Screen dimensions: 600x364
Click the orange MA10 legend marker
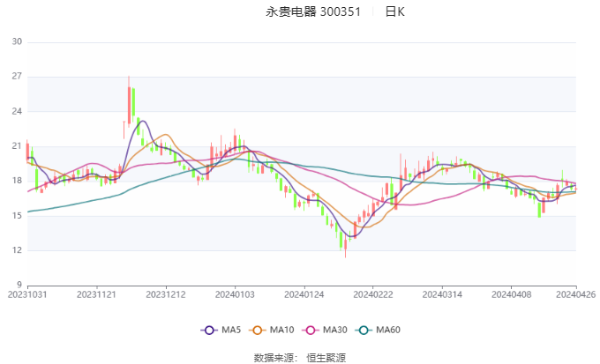(259, 330)
